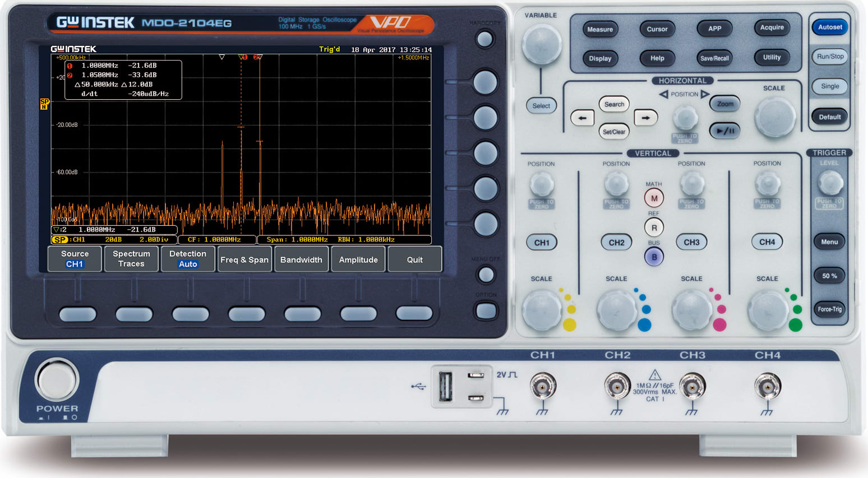Select the APP button
868x478 pixels.
pos(714,29)
